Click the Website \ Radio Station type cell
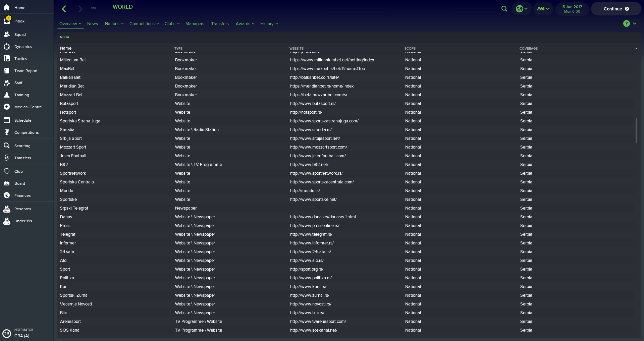644x341 pixels. (x=197, y=130)
